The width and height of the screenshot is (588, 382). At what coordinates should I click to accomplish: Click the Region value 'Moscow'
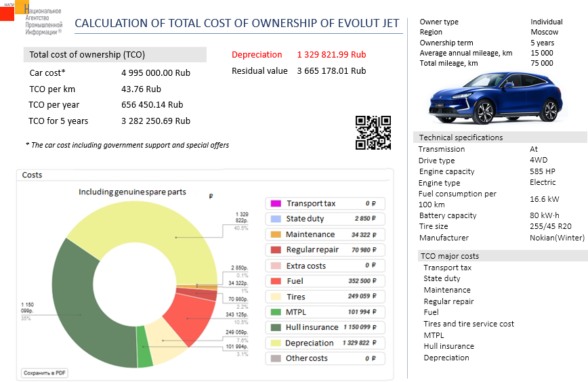tap(545, 32)
